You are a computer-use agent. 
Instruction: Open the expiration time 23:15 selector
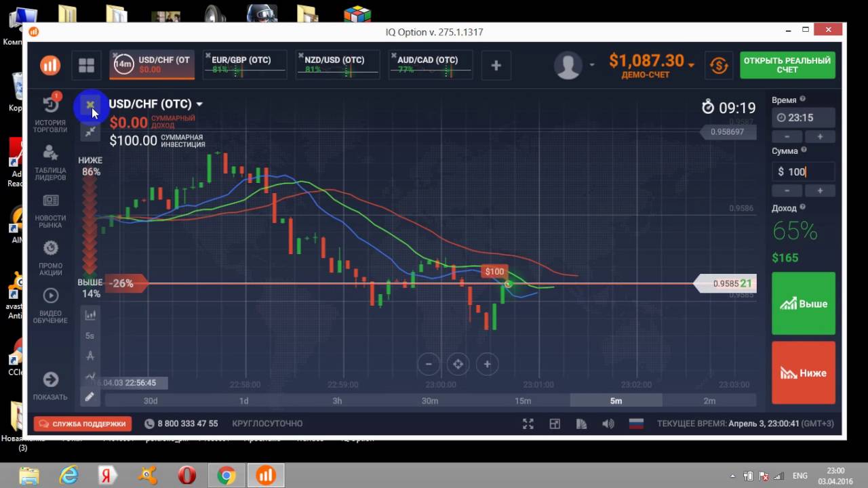pos(804,117)
